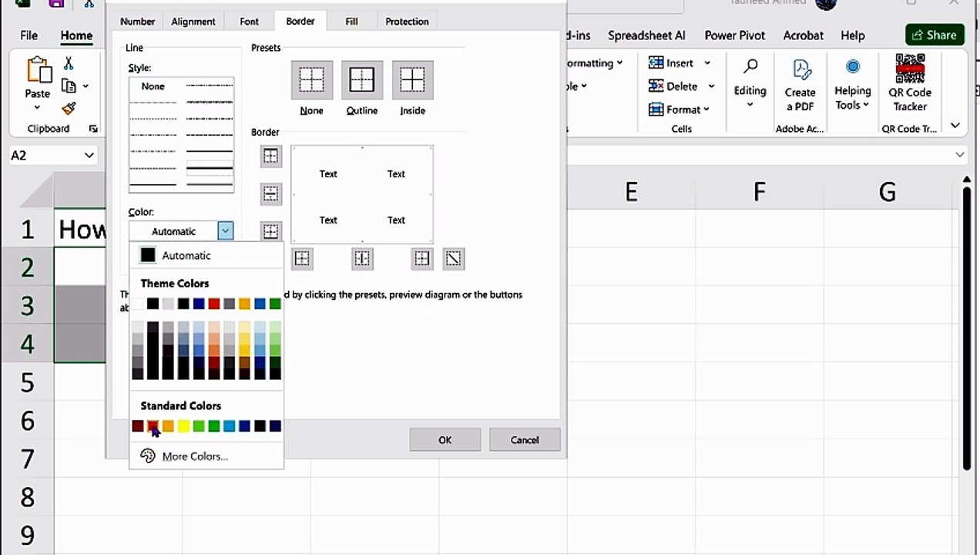The width and height of the screenshot is (980, 555).
Task: Toggle the top border button
Action: coord(270,156)
